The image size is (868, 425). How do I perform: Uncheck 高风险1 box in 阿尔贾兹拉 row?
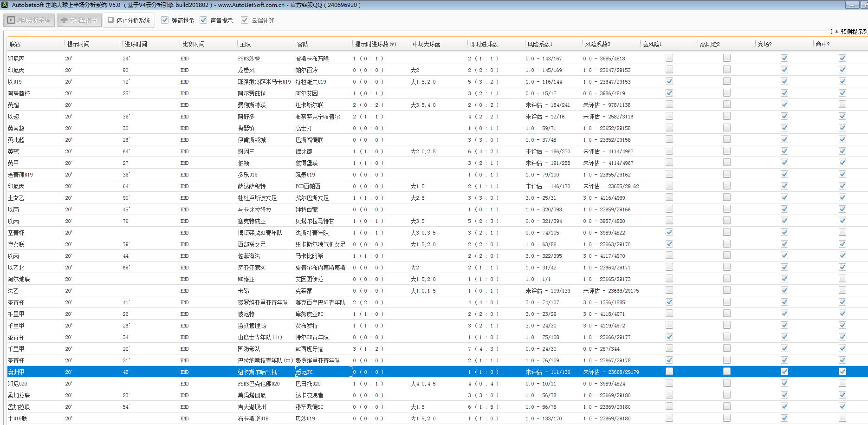tap(669, 93)
